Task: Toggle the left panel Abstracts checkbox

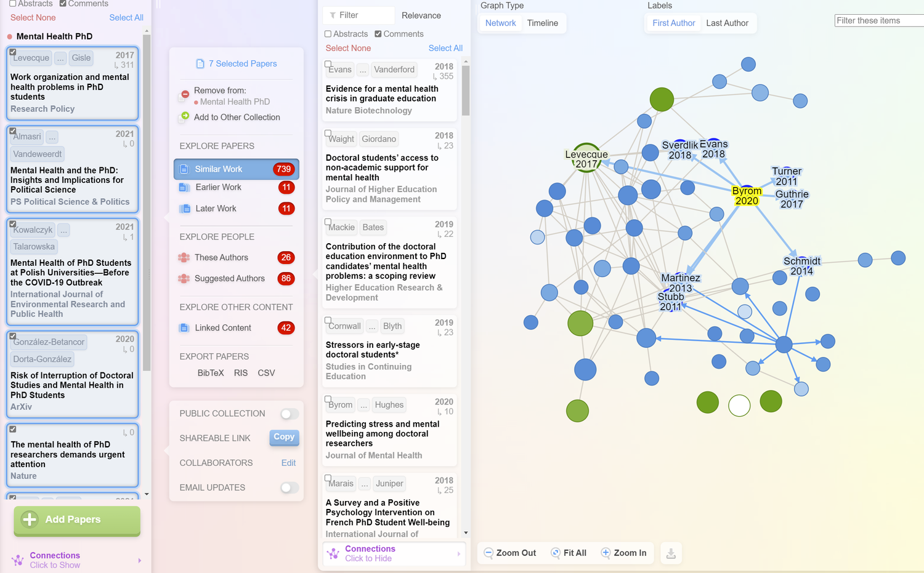Action: pyautogui.click(x=13, y=4)
